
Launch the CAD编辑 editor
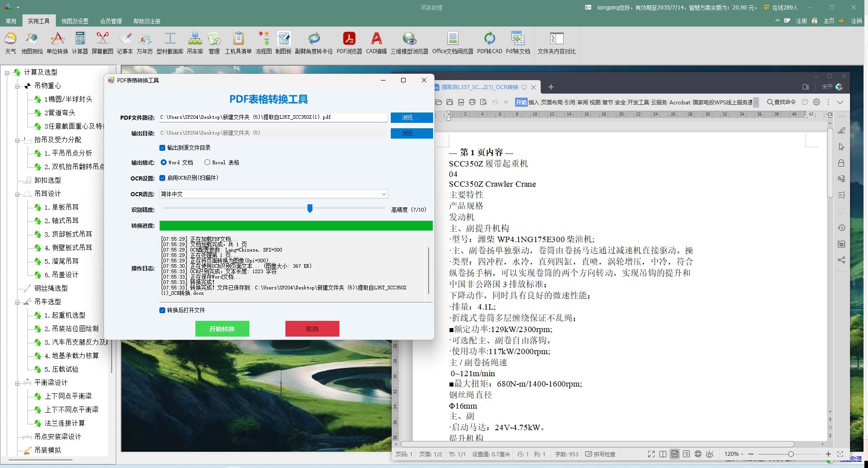(376, 43)
